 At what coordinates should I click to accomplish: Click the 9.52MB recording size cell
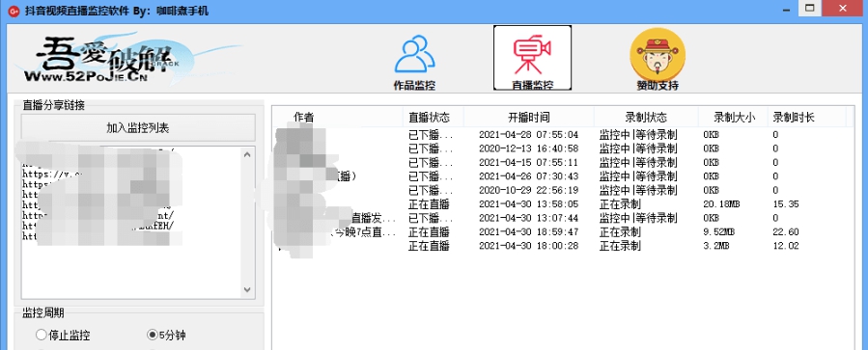(x=718, y=231)
